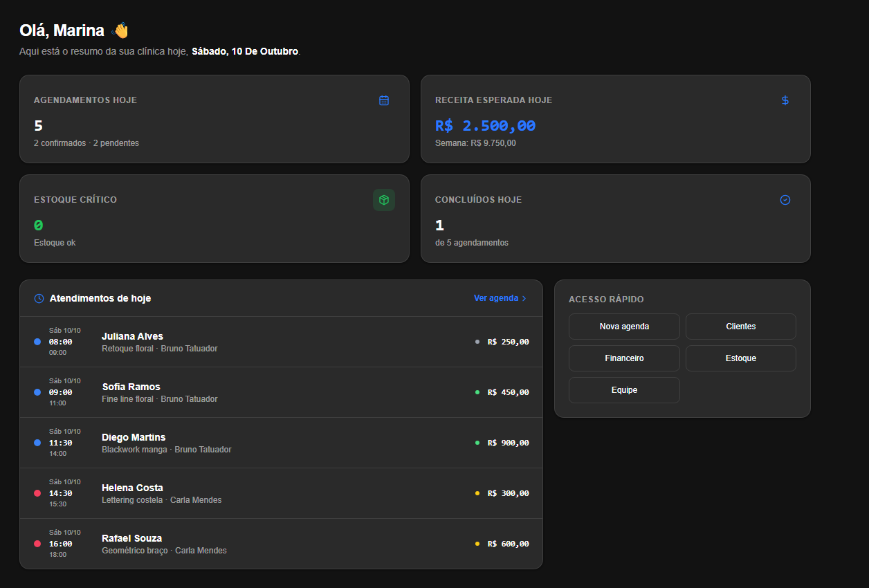
Task: Select the Helena Costa appointment name
Action: (131, 488)
